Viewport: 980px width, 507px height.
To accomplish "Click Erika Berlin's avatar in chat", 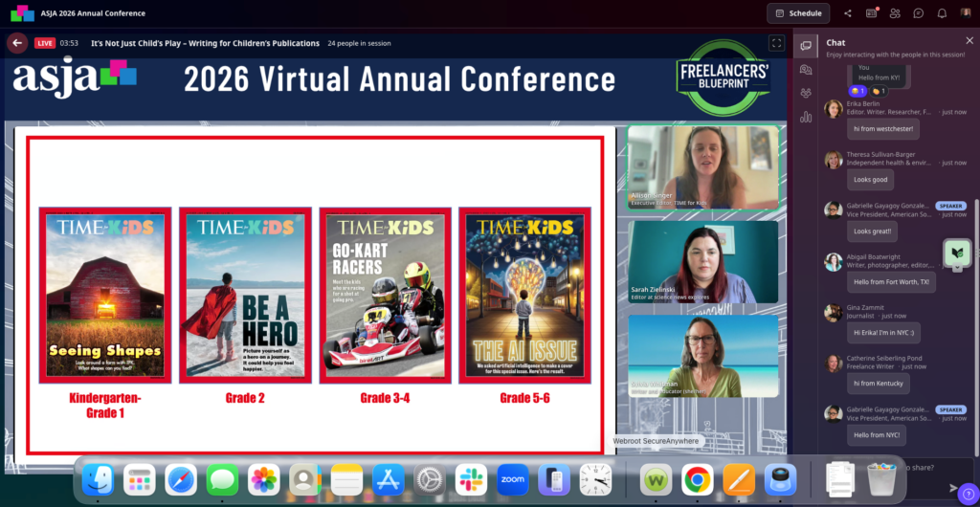I will [834, 109].
